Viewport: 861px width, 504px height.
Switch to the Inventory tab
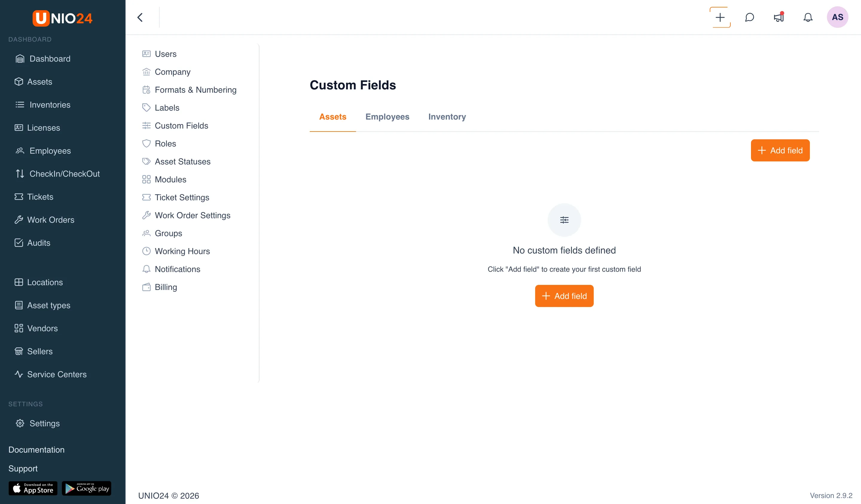(x=447, y=117)
